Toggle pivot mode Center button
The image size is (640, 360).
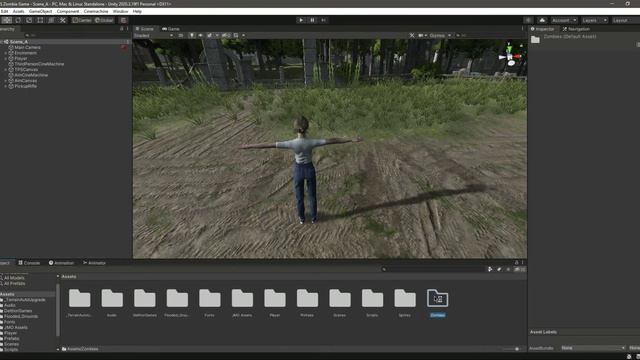tap(82, 20)
